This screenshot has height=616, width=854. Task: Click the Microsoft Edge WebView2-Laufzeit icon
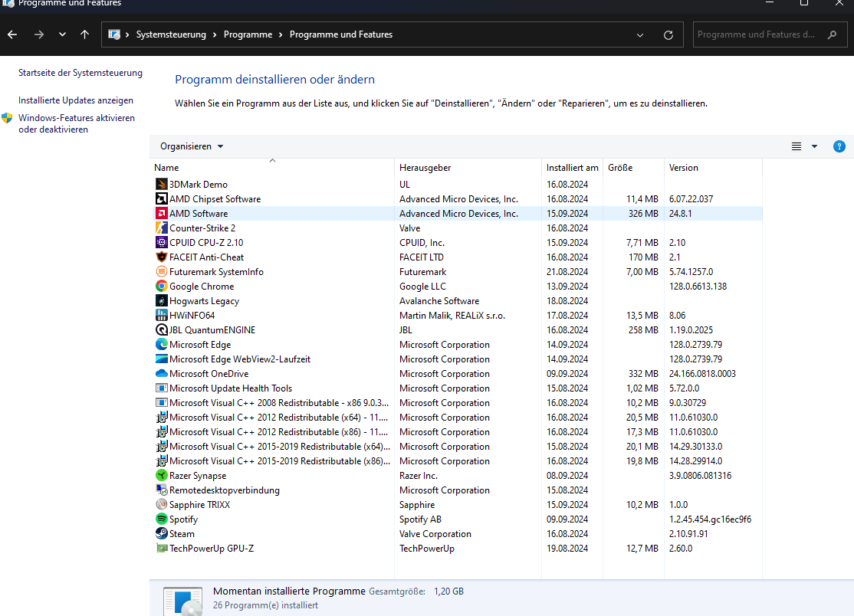pyautogui.click(x=161, y=359)
